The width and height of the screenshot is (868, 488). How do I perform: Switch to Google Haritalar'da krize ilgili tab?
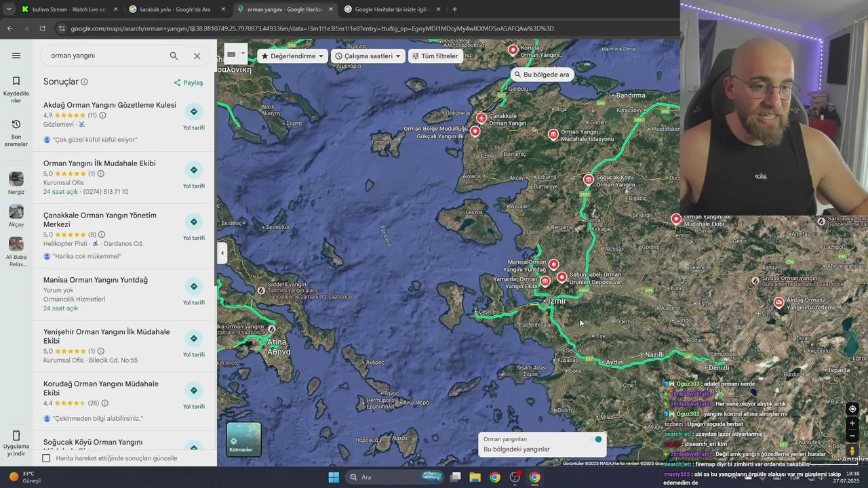(393, 9)
